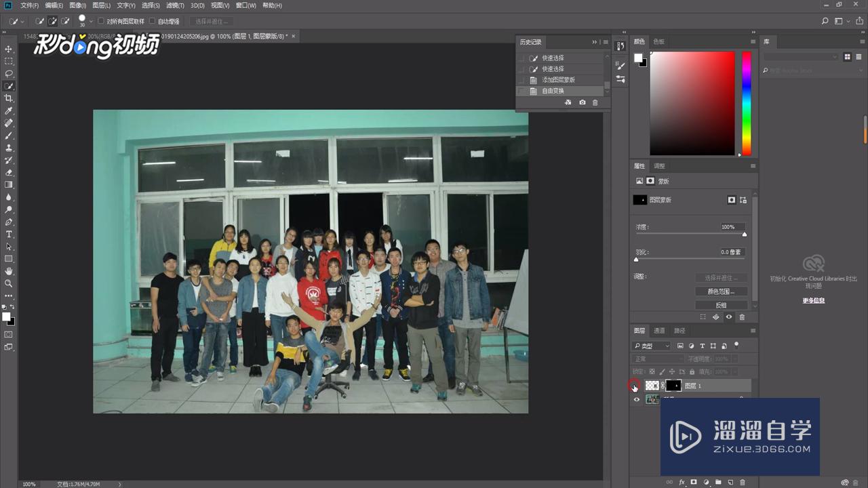Click 反相 invert button

coord(721,305)
